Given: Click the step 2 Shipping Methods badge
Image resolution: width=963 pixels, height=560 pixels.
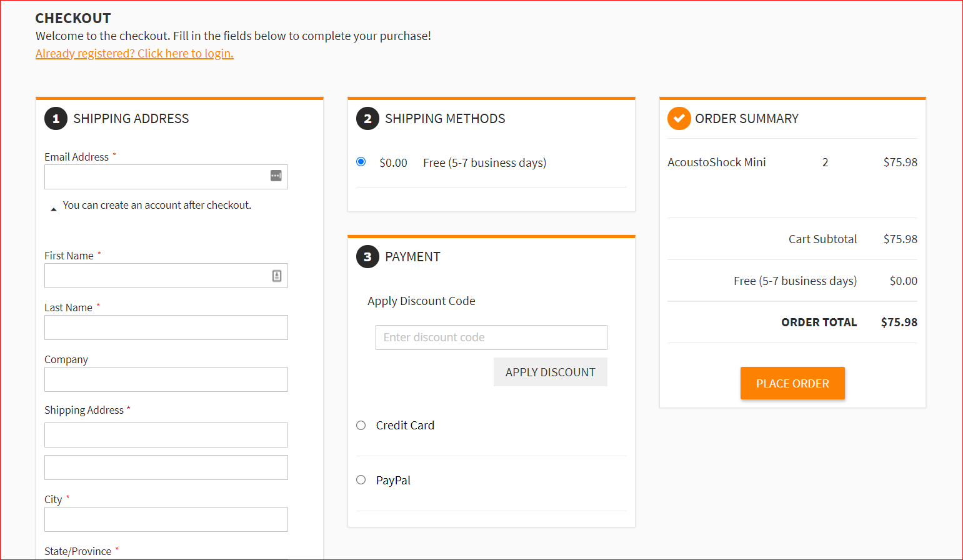Looking at the screenshot, I should coord(367,118).
